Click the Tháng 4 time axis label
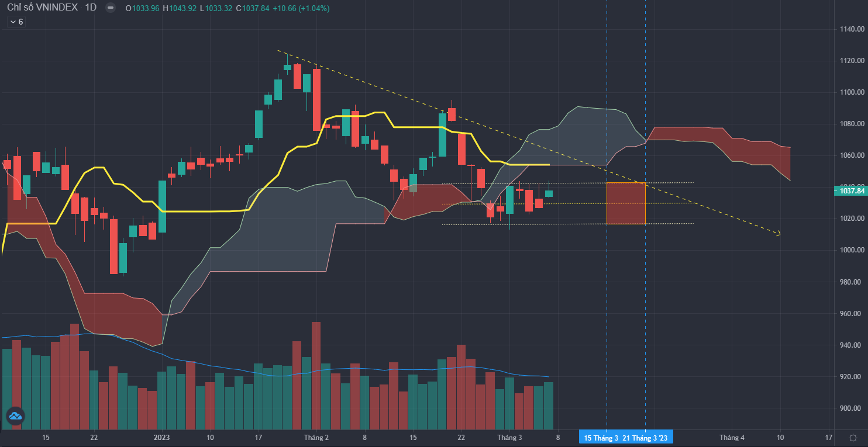This screenshot has height=447, width=868. 732,438
